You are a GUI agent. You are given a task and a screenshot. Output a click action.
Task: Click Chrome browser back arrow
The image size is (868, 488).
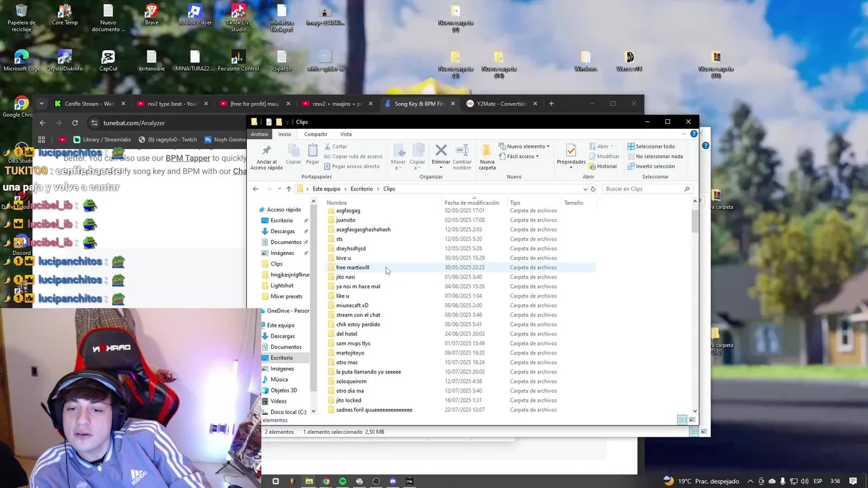pos(42,123)
